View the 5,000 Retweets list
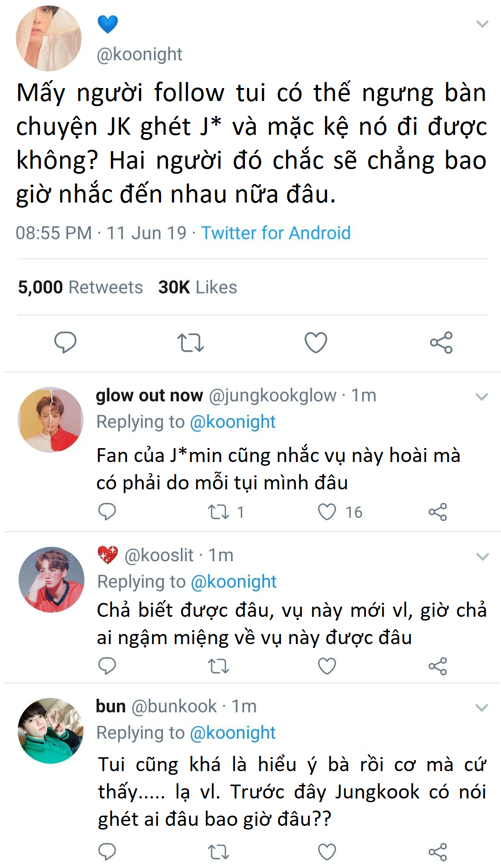Viewport: 501px width, 868px height. [x=80, y=287]
